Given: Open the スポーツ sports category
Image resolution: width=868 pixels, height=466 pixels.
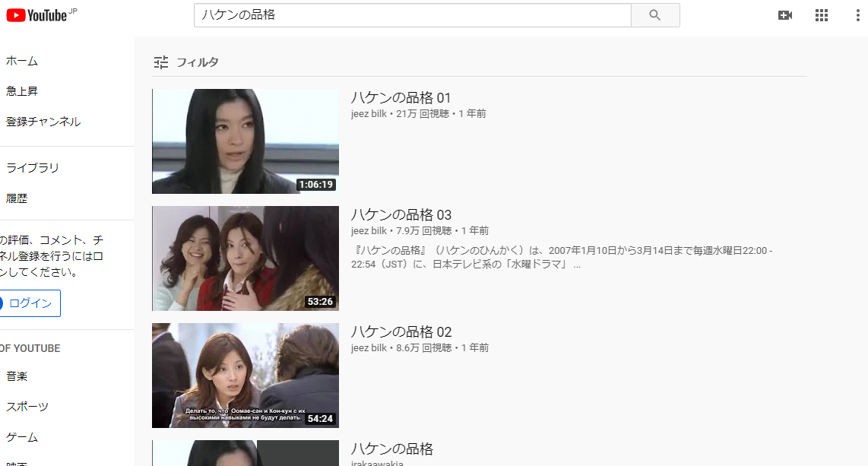Looking at the screenshot, I should click(x=27, y=407).
